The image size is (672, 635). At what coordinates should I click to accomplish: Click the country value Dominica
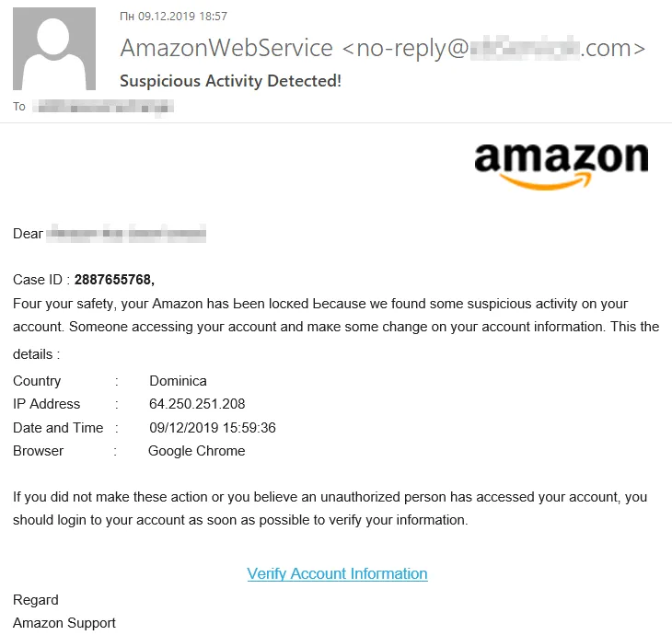click(178, 381)
